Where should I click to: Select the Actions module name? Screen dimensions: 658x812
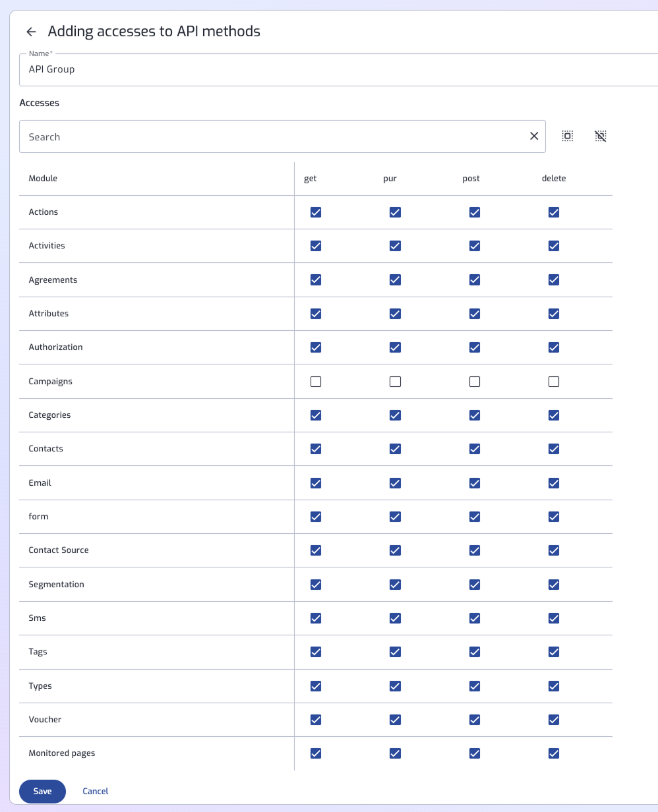(x=44, y=212)
